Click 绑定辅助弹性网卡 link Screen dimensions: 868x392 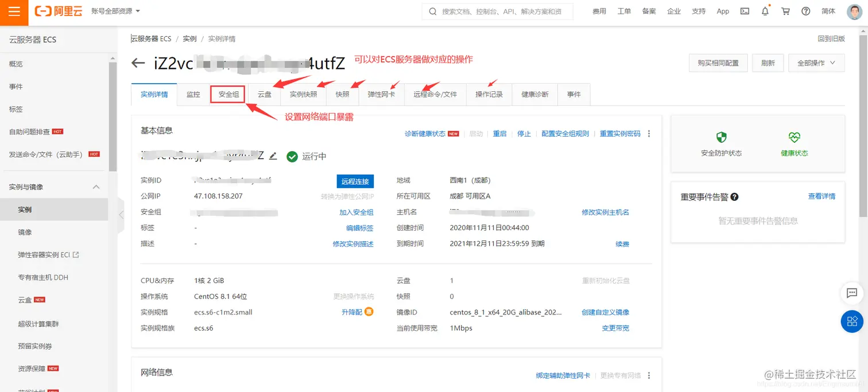[x=563, y=375]
